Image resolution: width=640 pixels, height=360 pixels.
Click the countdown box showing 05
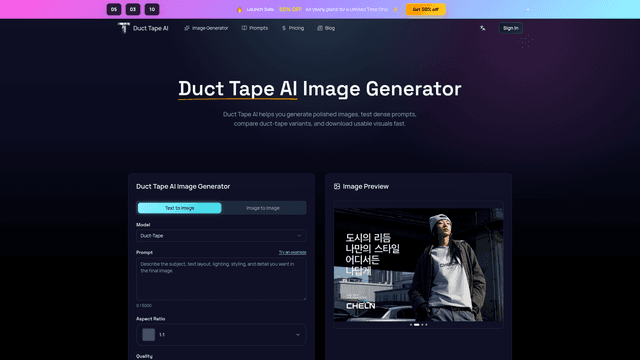[x=114, y=9]
